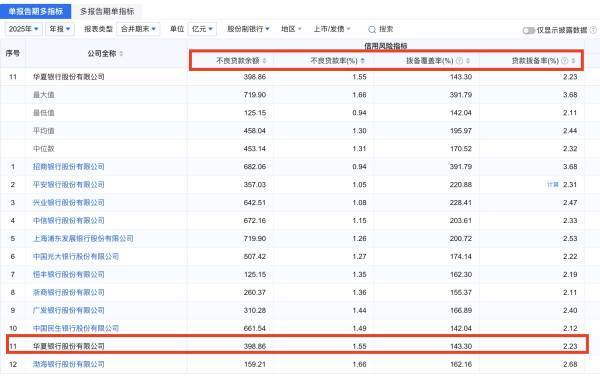Click the 搜索 search field

click(x=386, y=29)
